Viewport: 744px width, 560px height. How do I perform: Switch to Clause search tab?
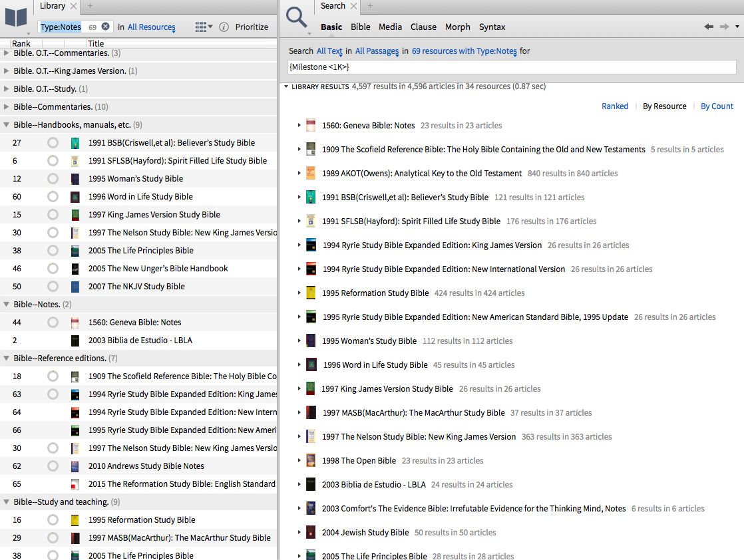click(x=423, y=27)
